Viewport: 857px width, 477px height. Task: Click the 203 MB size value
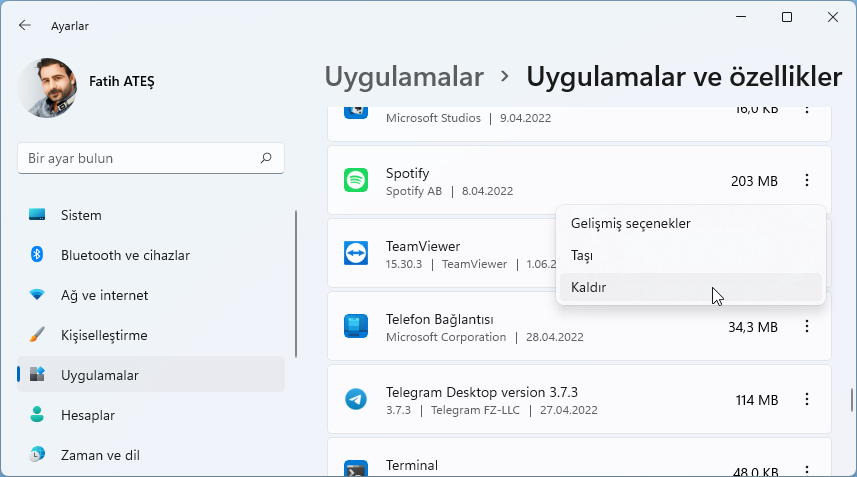754,181
